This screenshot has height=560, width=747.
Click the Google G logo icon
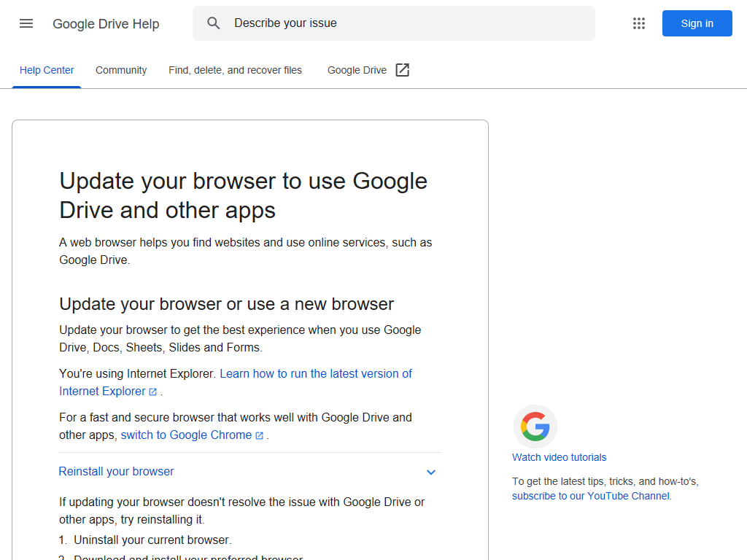(535, 427)
